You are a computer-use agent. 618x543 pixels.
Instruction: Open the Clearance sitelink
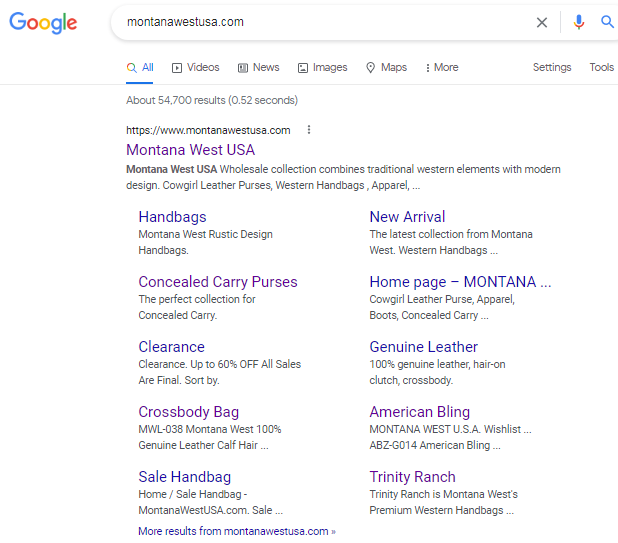[171, 347]
